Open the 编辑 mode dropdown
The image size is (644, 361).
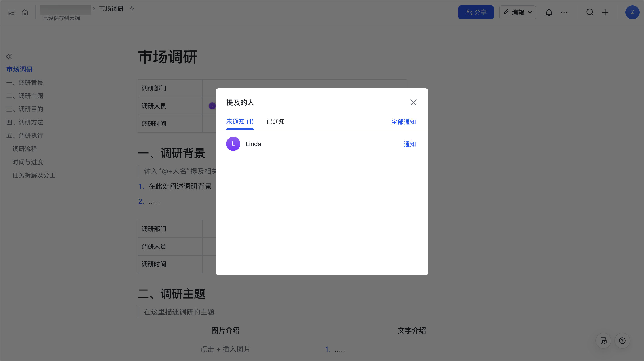click(517, 12)
